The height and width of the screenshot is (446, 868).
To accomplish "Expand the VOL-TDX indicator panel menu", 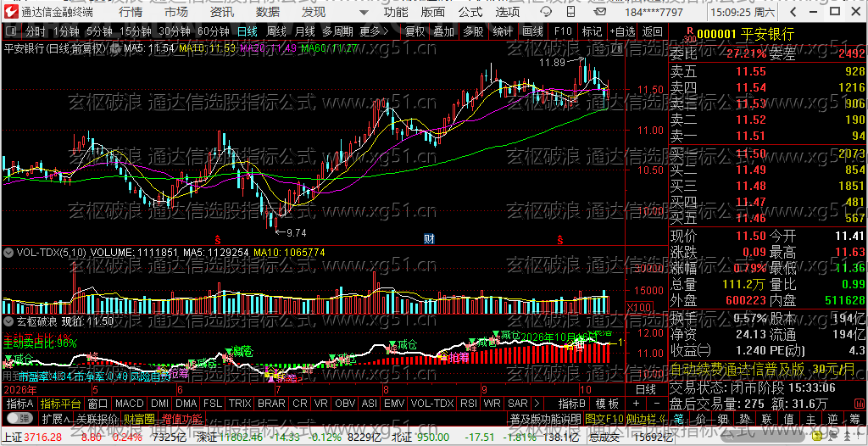I will (x=8, y=253).
